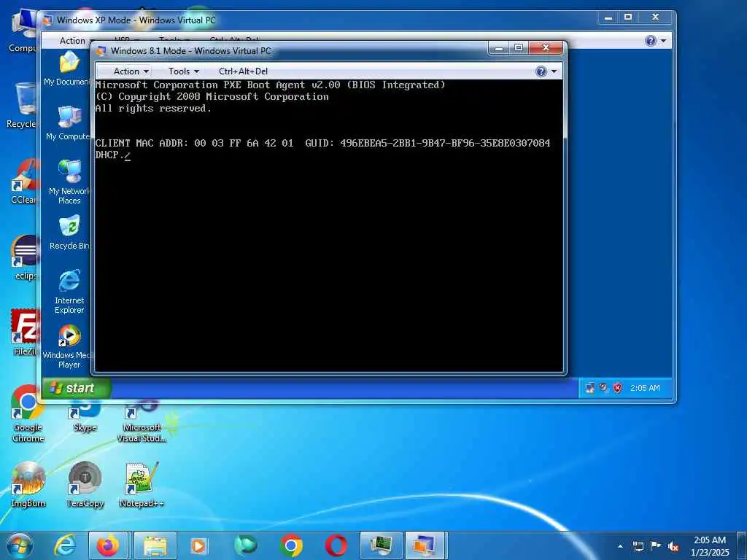Open Skype desktop shortcut
747x560 pixels.
(85, 416)
